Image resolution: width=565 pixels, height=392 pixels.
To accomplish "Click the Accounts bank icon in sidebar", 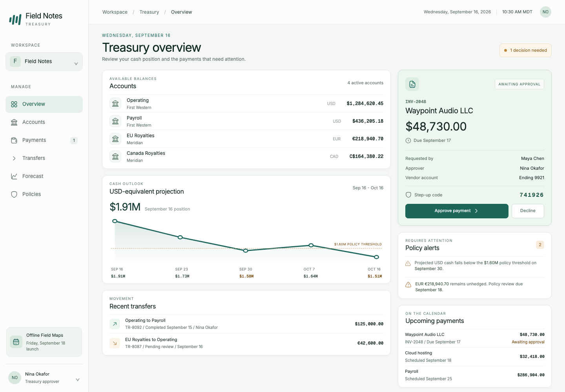I will [14, 122].
